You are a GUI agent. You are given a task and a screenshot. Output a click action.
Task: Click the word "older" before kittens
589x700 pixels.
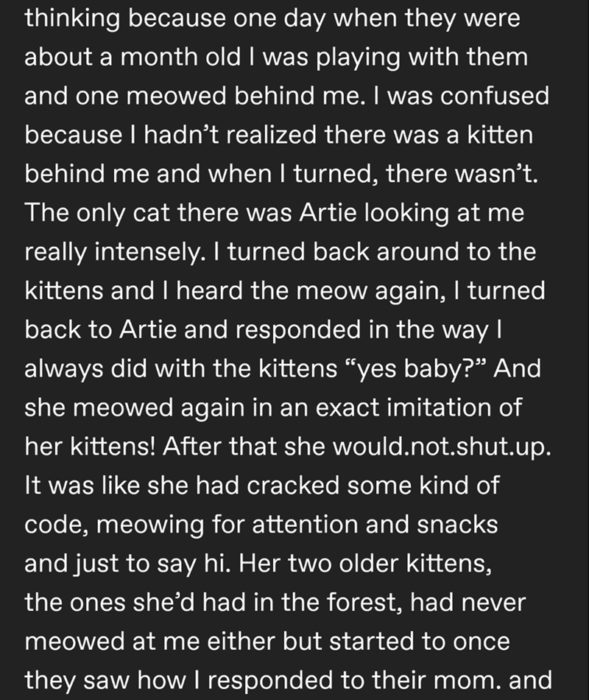[369, 564]
